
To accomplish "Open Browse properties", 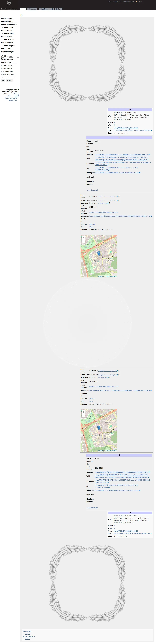I will coord(8,74).
